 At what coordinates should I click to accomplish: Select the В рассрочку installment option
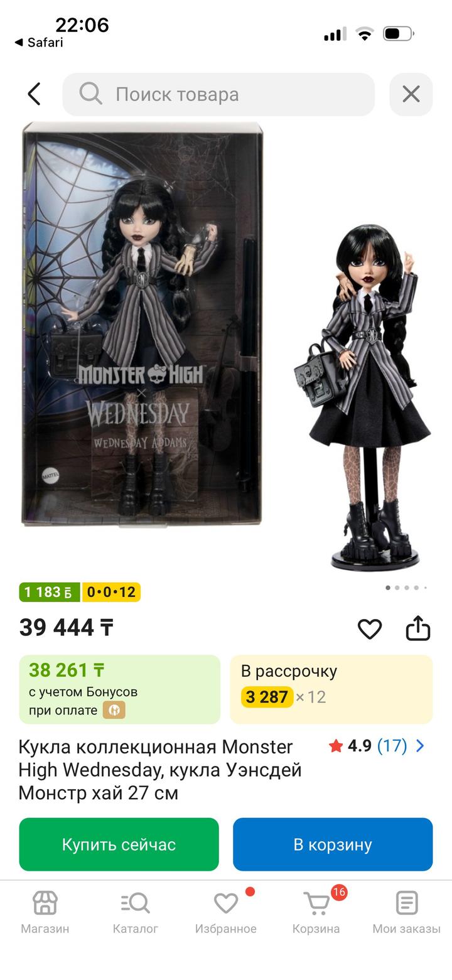331,689
